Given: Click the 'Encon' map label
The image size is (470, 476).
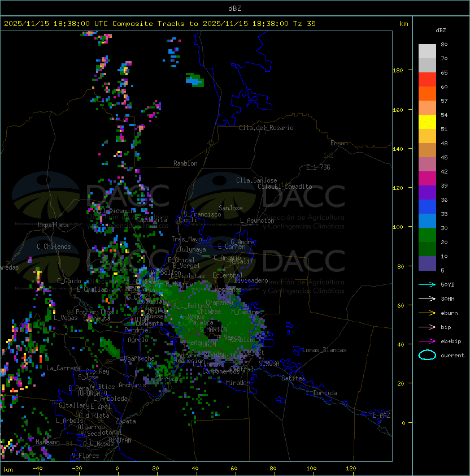Looking at the screenshot, I should pyautogui.click(x=339, y=143).
